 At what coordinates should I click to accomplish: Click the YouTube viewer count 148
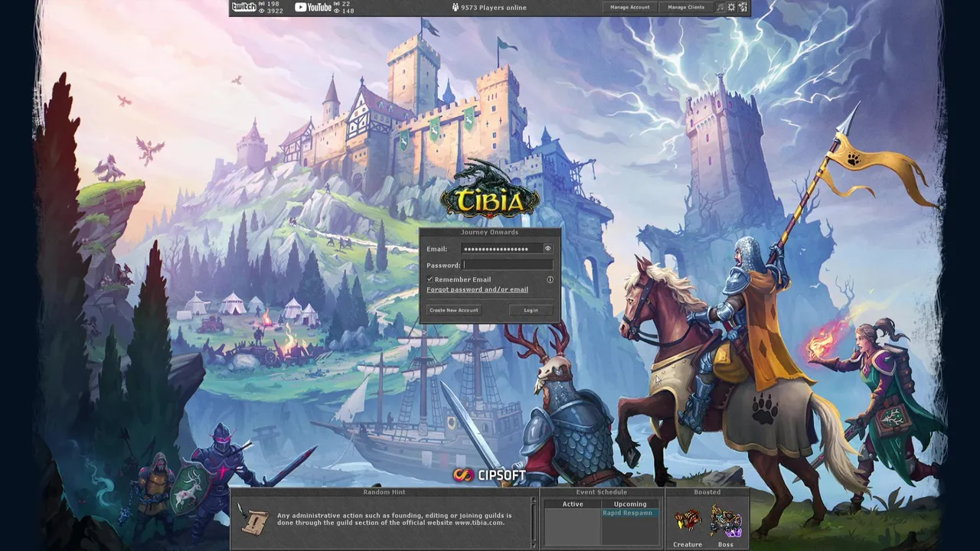(x=348, y=11)
